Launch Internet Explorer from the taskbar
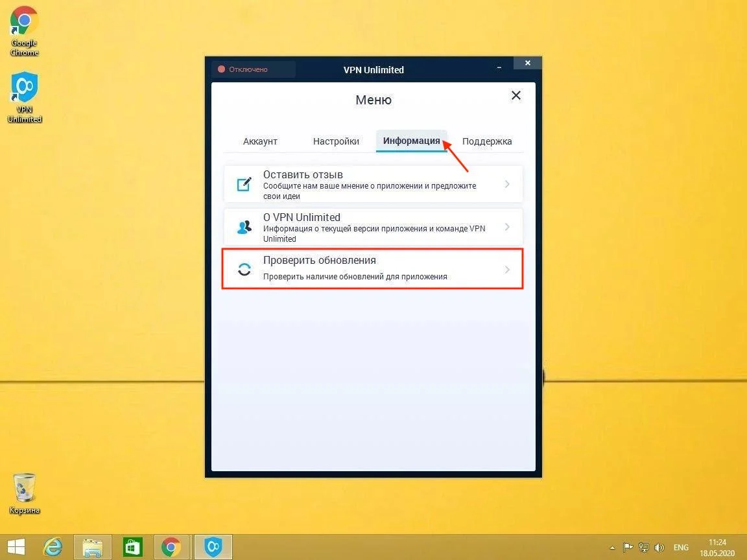 click(x=53, y=547)
